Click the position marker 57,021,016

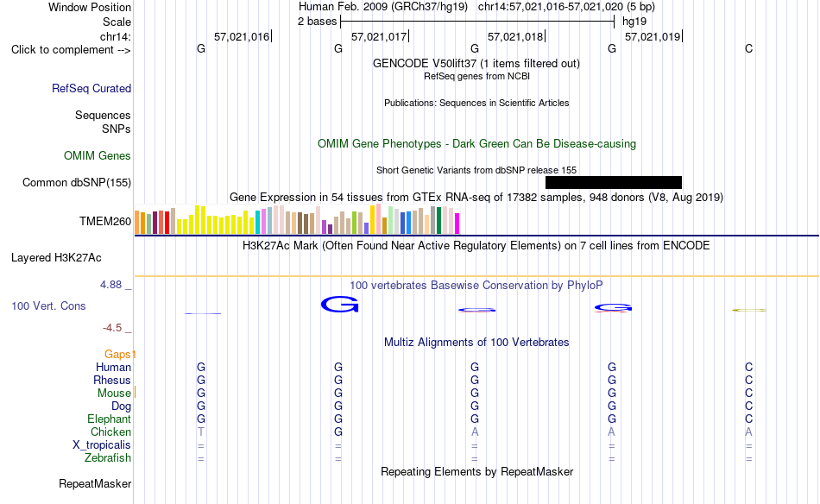242,36
